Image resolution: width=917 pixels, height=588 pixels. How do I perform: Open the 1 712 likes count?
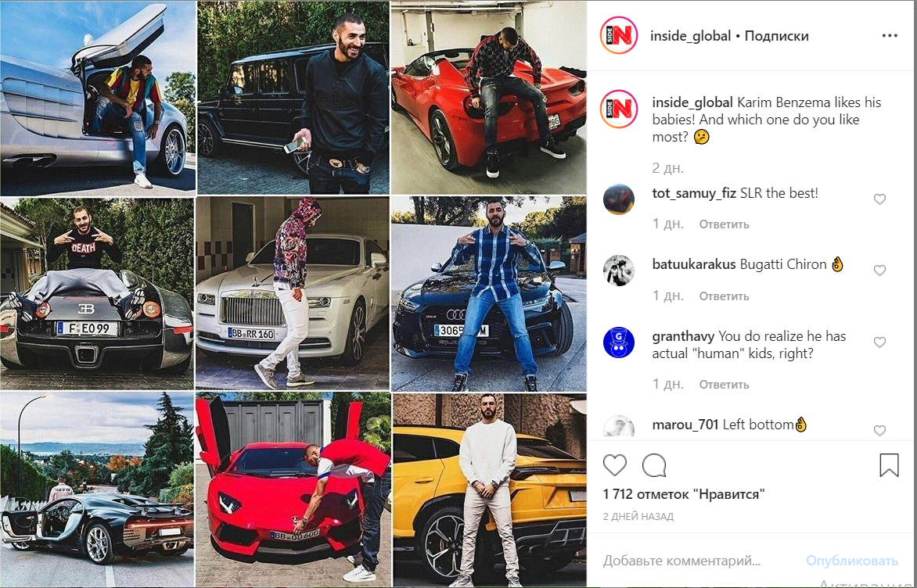(684, 494)
